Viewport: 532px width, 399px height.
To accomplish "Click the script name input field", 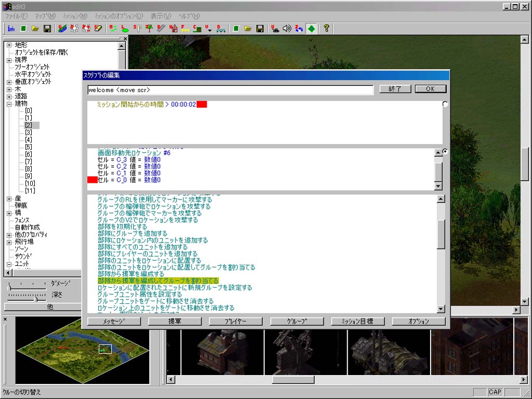I will pyautogui.click(x=230, y=90).
